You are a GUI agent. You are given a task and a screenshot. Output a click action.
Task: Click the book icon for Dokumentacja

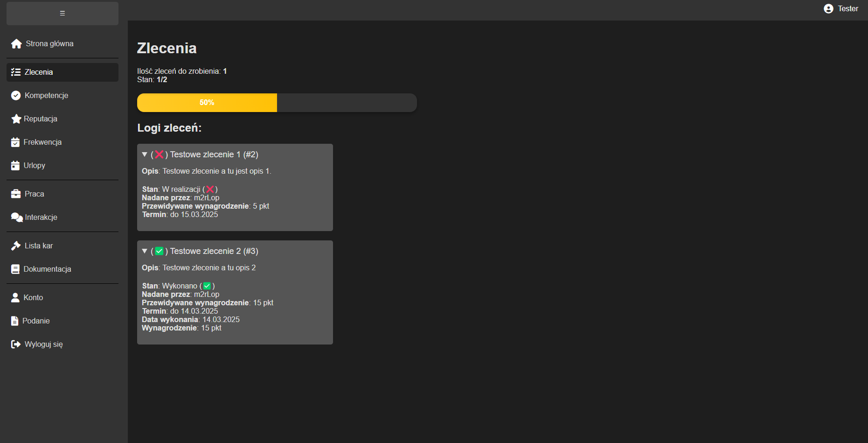tap(15, 269)
